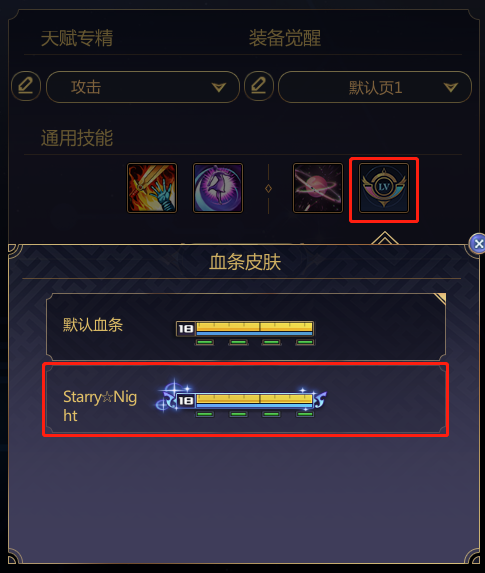Choose the purple dancer skill icon

218,188
